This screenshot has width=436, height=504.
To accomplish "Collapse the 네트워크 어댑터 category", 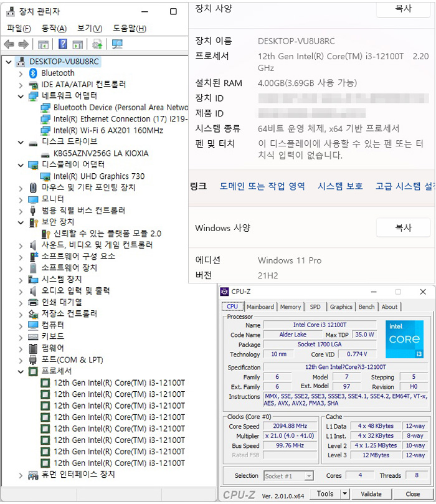I will click(21, 96).
